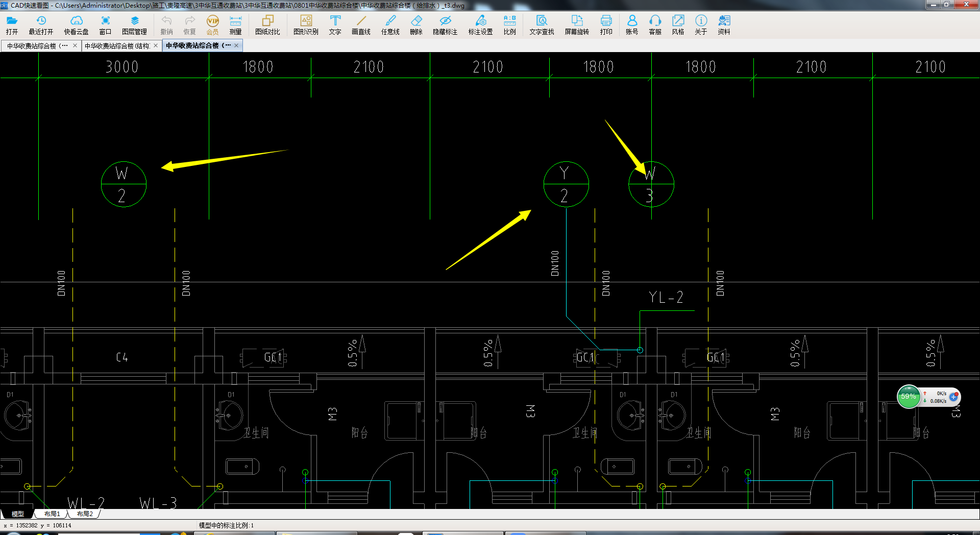Image resolution: width=980 pixels, height=535 pixels.
Task: Open 文字查找 text search
Action: tap(542, 25)
